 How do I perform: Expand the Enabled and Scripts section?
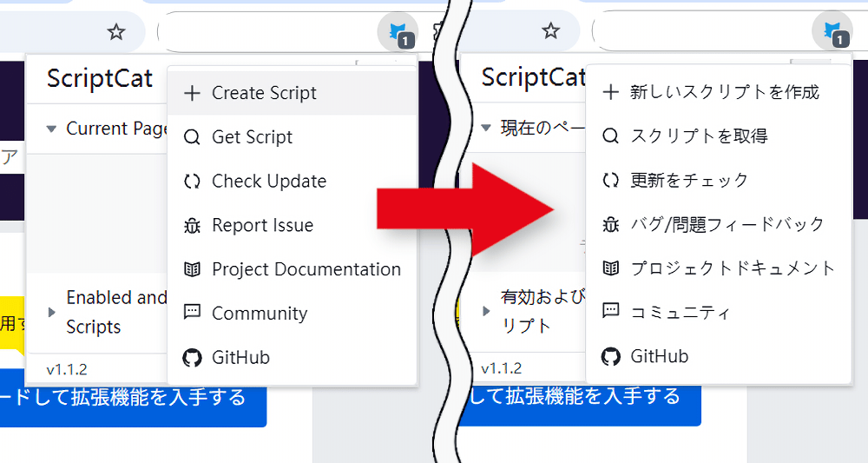pos(51,312)
